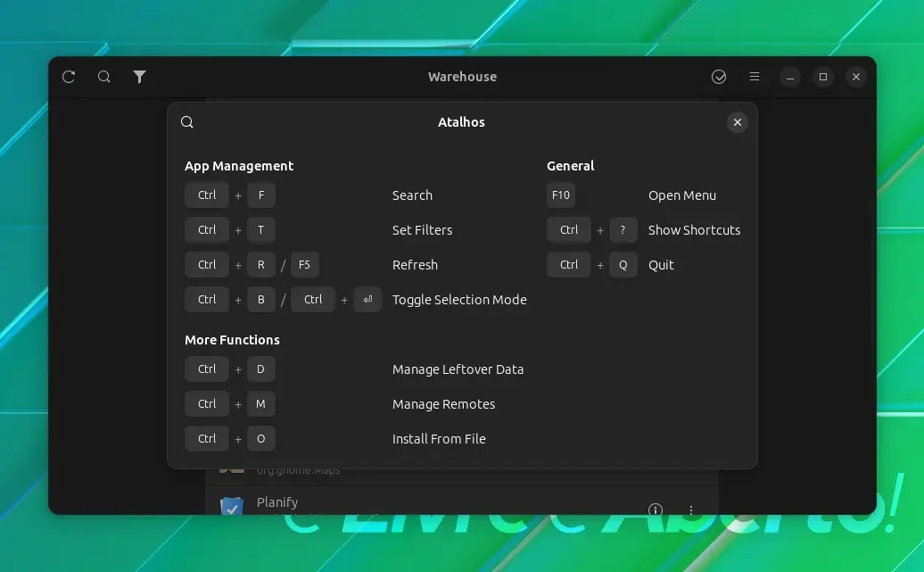Open the three-dot menu for Planify
The height and width of the screenshot is (572, 924).
690,510
